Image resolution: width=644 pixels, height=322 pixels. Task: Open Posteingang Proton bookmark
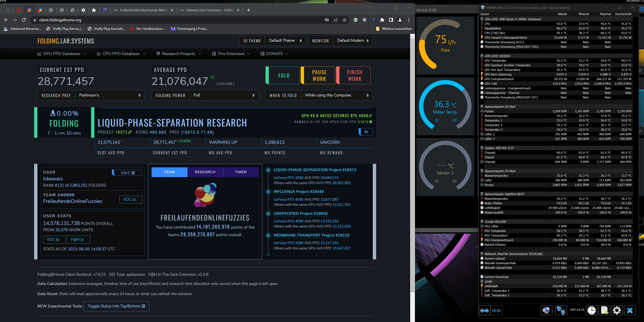pyautogui.click(x=190, y=29)
